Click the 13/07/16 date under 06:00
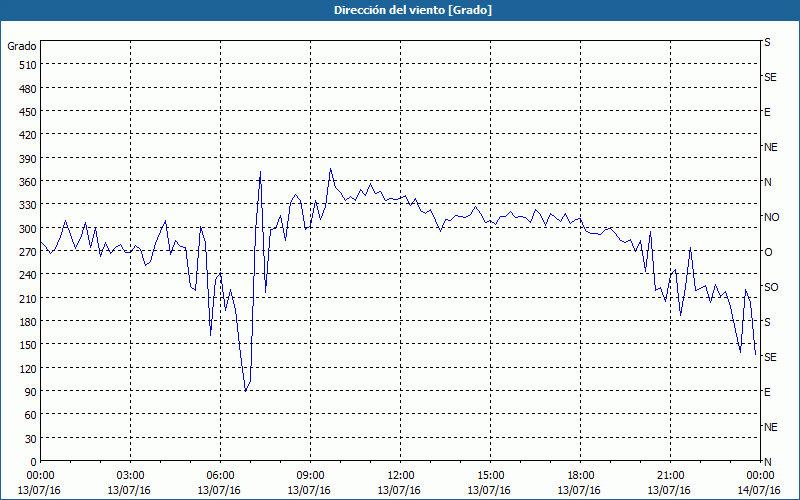This screenshot has height=500, width=800. pyautogui.click(x=219, y=490)
